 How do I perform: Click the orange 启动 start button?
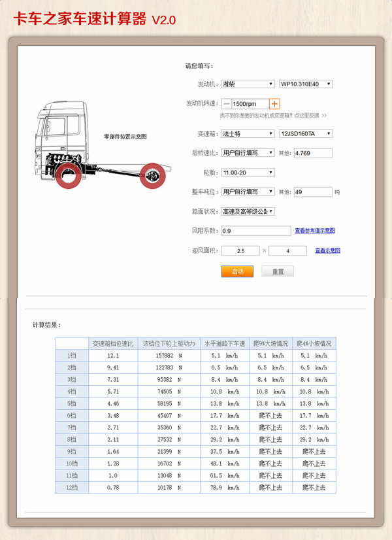click(237, 271)
